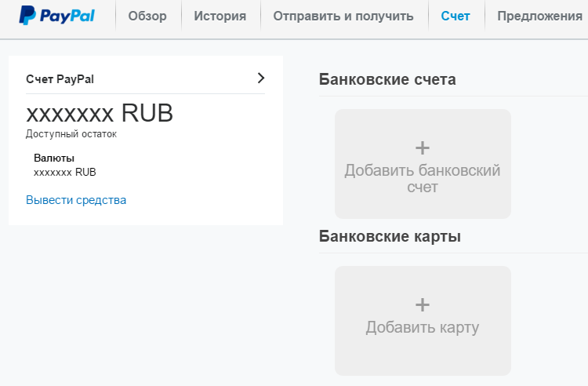Select the Счет tab
Screen dimensions: 588x386
point(456,16)
